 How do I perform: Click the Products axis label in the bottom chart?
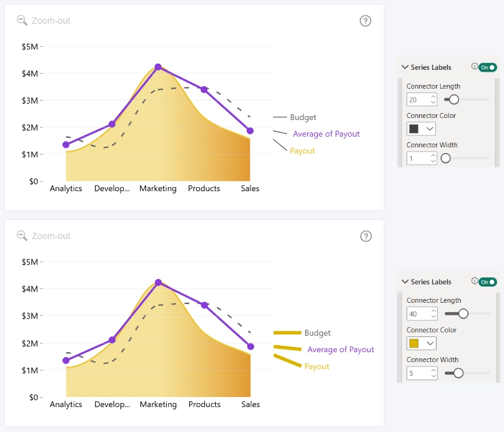tap(204, 405)
